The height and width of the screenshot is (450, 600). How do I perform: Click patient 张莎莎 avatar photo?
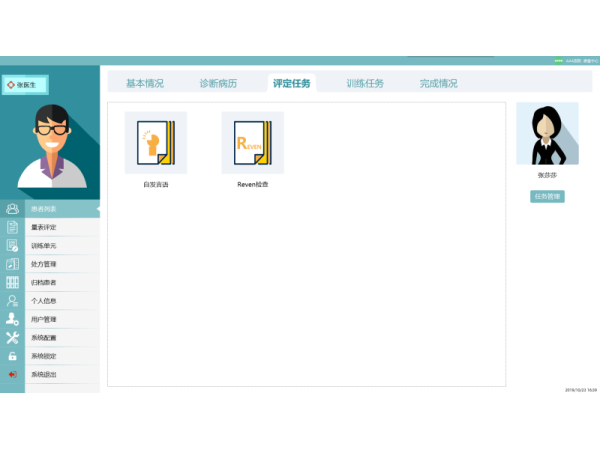[x=547, y=134]
